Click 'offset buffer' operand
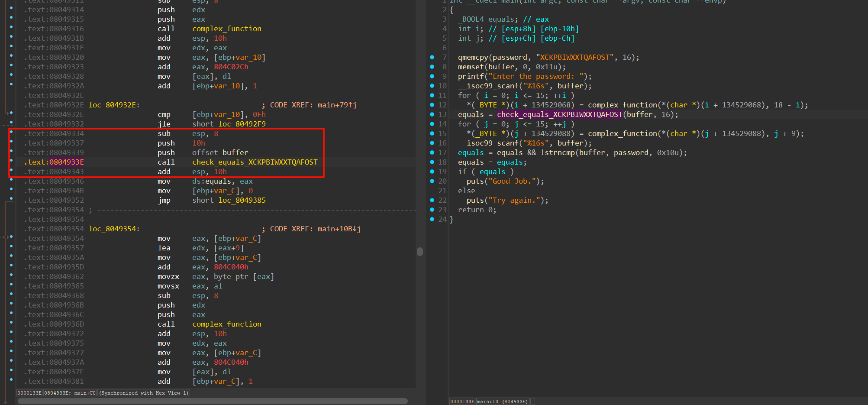 (x=220, y=152)
